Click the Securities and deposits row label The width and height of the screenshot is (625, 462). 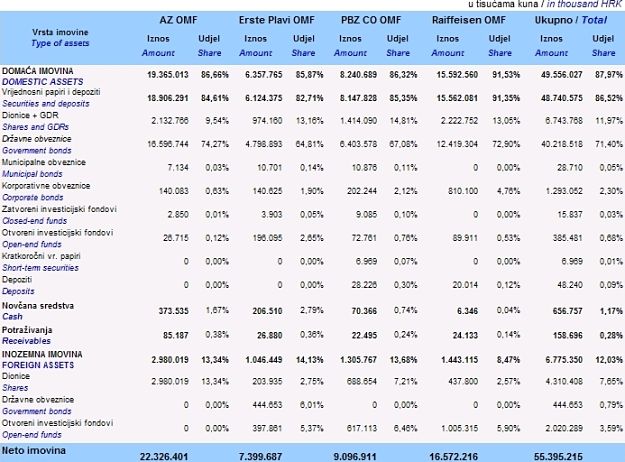pyautogui.click(x=47, y=103)
